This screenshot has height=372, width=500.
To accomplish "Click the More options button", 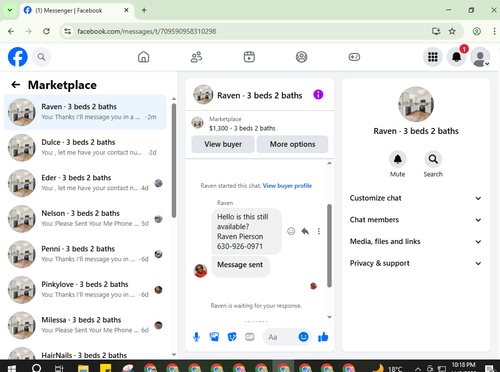I will pyautogui.click(x=292, y=144).
